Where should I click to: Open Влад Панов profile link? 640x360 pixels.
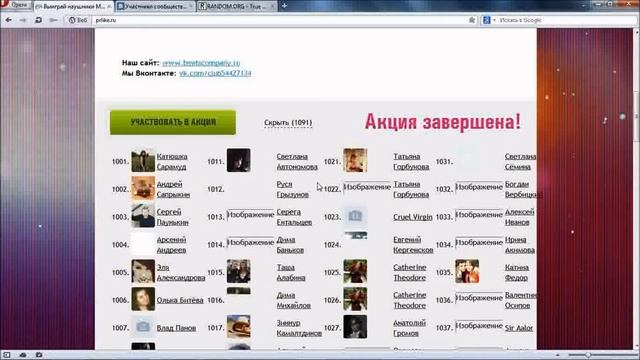tap(176, 328)
